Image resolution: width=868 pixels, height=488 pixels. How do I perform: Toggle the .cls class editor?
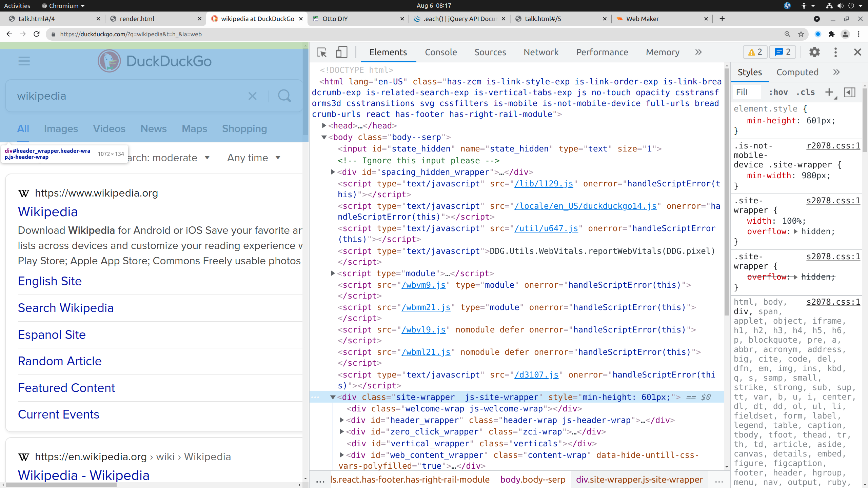[x=805, y=92]
